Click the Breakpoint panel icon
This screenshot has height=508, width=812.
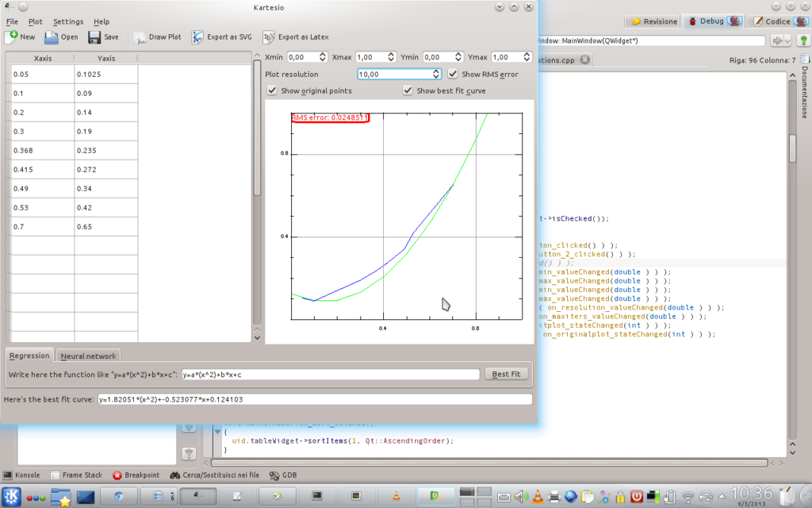(x=117, y=475)
